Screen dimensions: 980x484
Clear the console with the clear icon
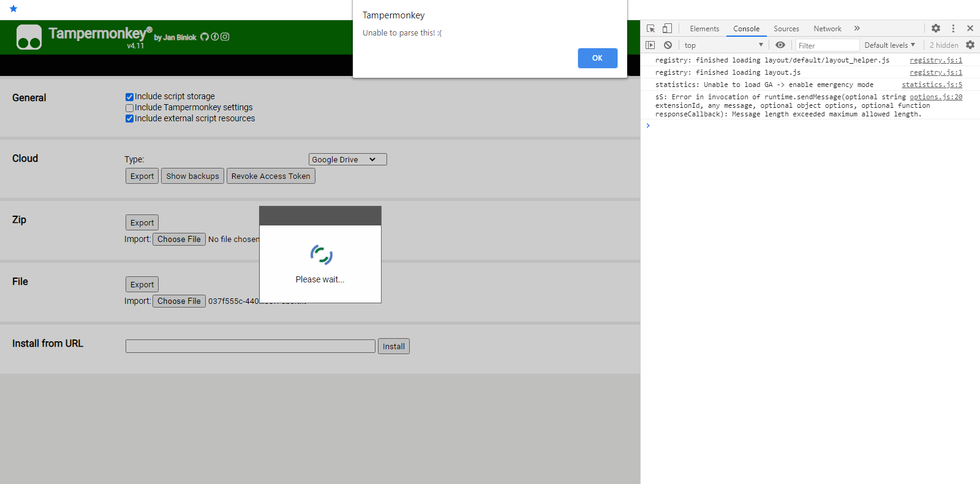(x=668, y=45)
